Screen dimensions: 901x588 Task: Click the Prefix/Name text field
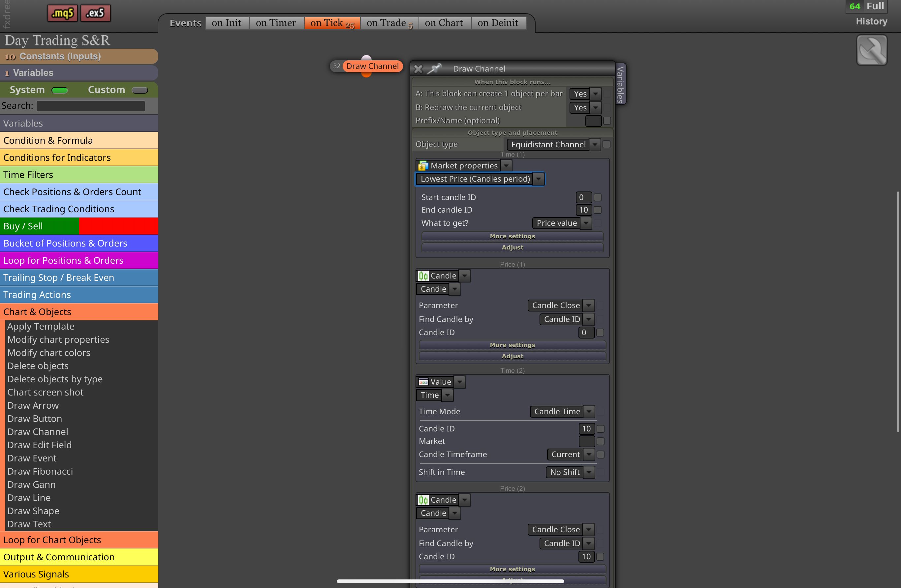[x=593, y=121]
